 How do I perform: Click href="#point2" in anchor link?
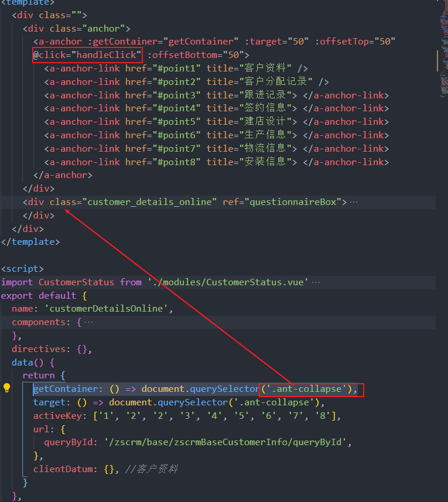tap(163, 82)
